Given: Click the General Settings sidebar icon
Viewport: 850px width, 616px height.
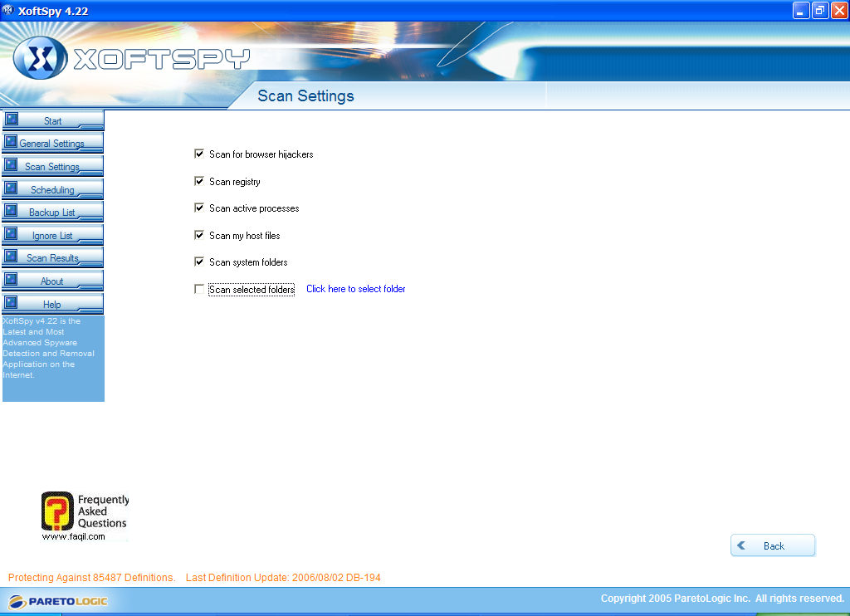Looking at the screenshot, I should (x=10, y=141).
